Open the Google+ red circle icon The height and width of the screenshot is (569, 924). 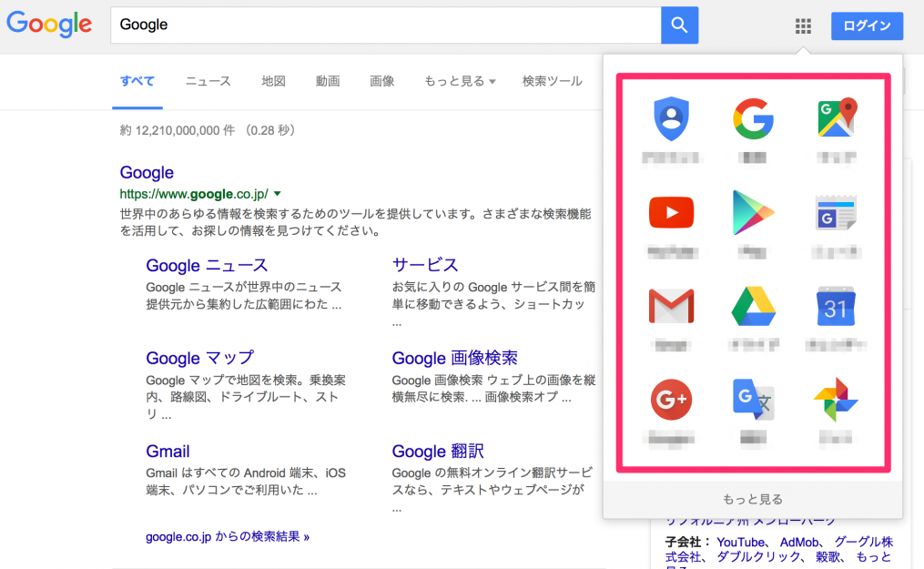point(671,400)
